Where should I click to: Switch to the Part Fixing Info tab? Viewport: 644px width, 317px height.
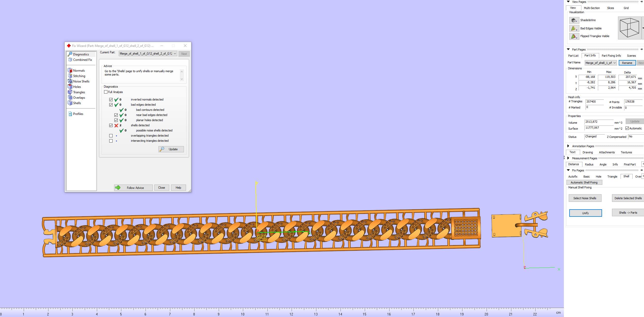pyautogui.click(x=611, y=56)
